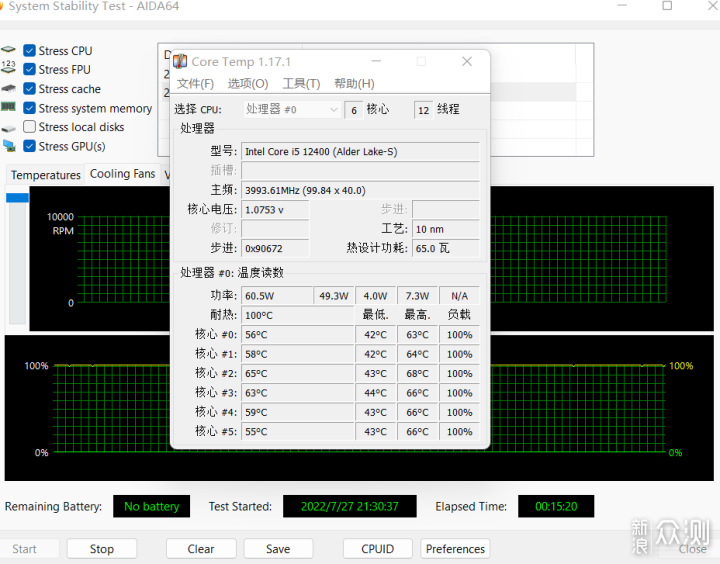
Task: Open the 文件(F) menu in Core Temp
Action: [x=195, y=84]
